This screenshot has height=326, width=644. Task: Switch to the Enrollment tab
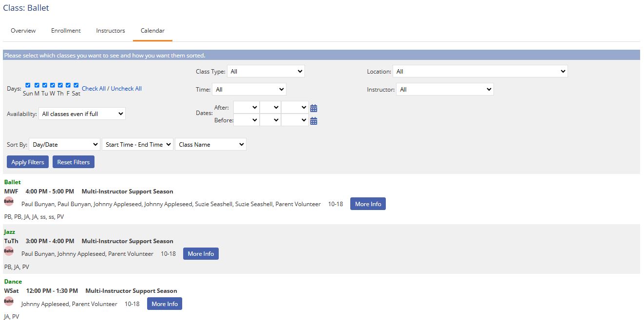click(66, 31)
